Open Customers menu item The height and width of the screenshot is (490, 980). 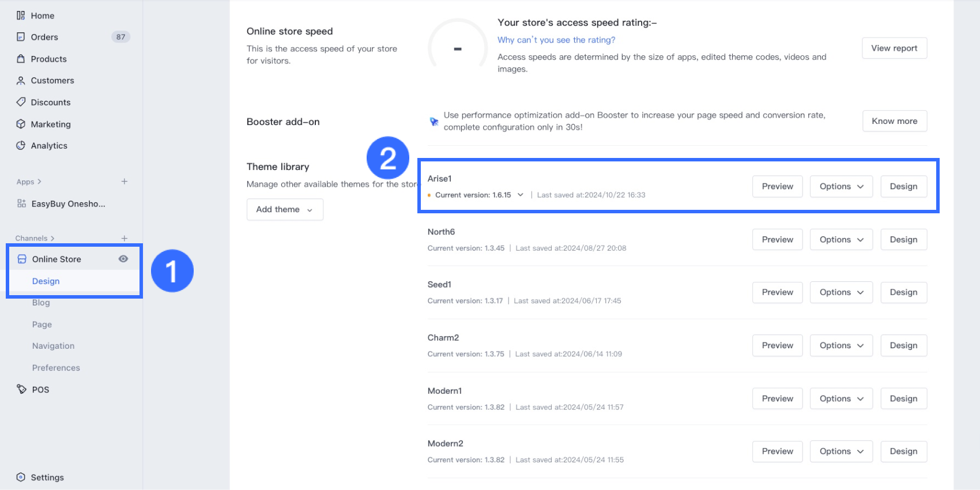(x=52, y=81)
